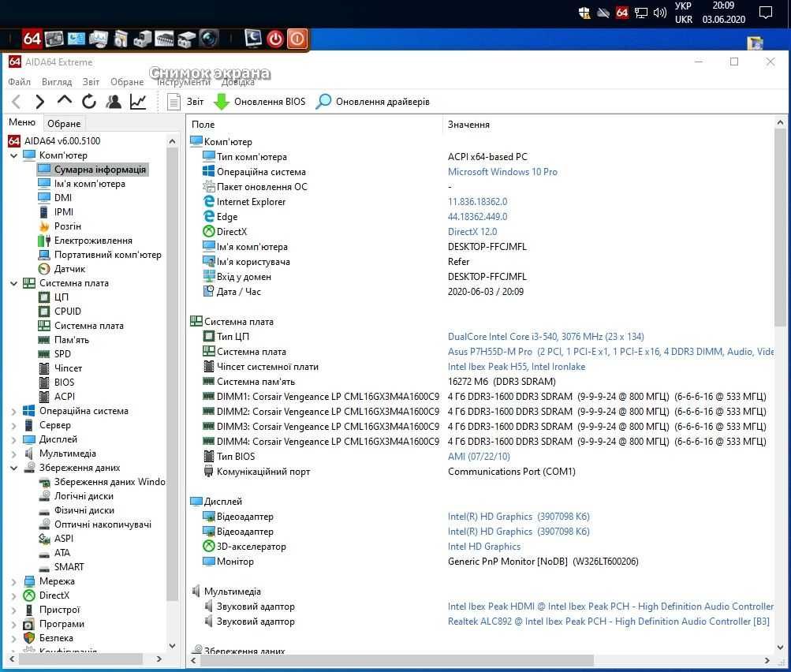The width and height of the screenshot is (791, 672).
Task: Open the Обране menu in the menu bar
Action: point(127,82)
